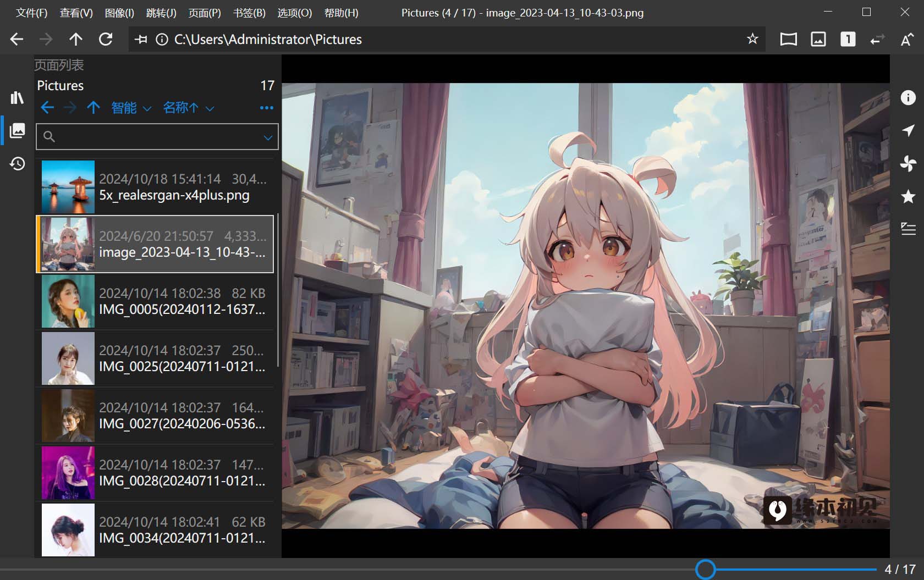Click the teal background woman thumbnail of IMG_0005

(x=68, y=301)
